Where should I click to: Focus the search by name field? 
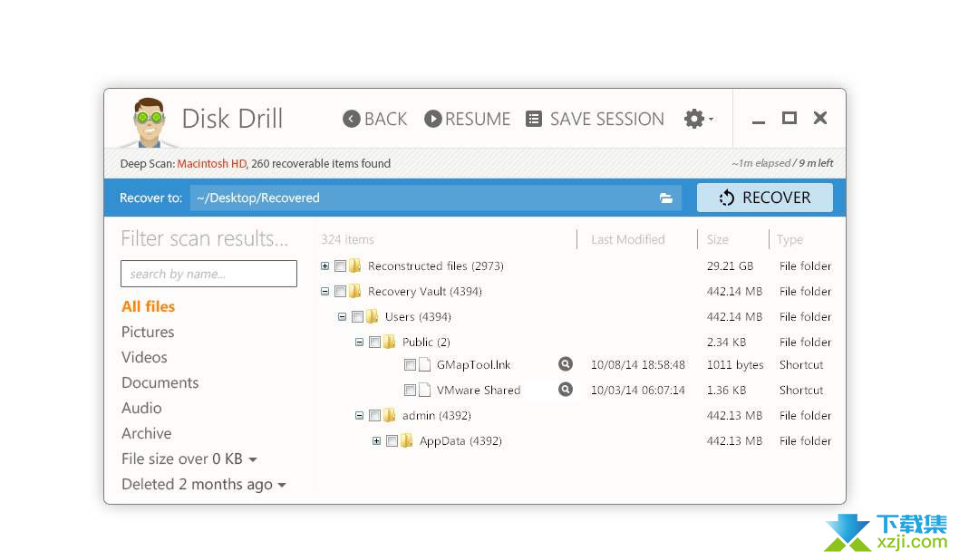208,274
